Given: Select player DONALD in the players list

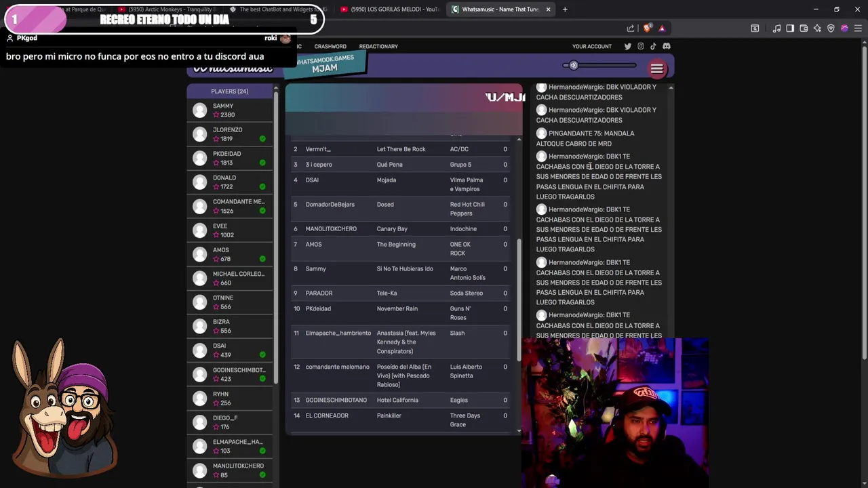Looking at the screenshot, I should coord(229,182).
